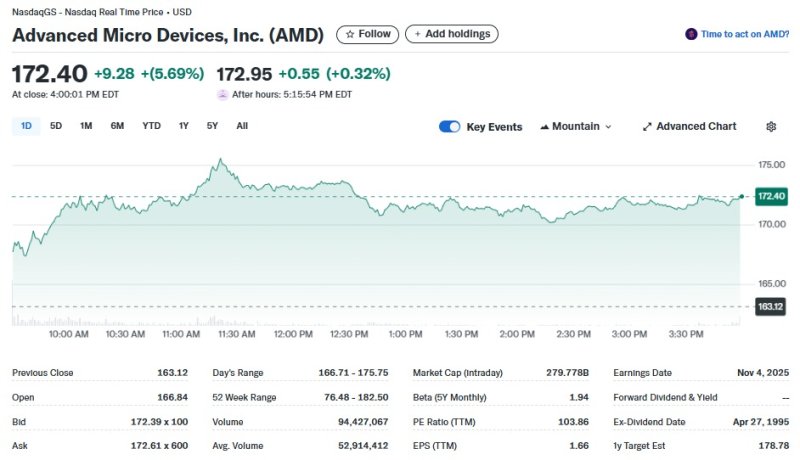The width and height of the screenshot is (800, 460).
Task: Toggle the Key Events switch
Action: (x=450, y=127)
